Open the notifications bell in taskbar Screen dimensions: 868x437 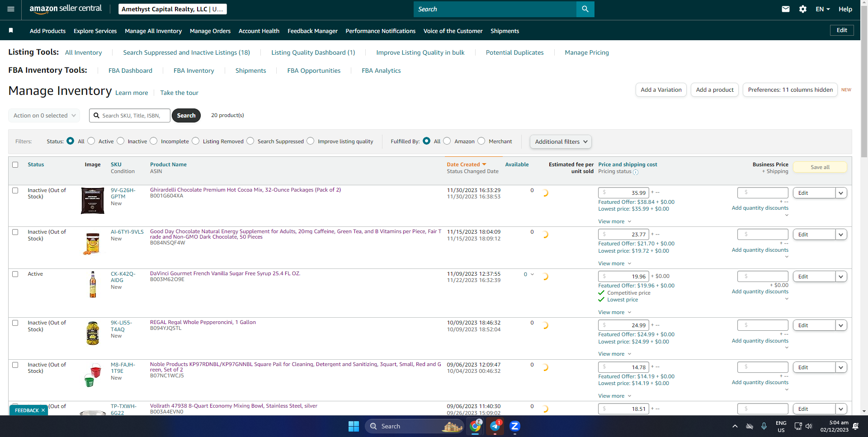[x=855, y=426]
